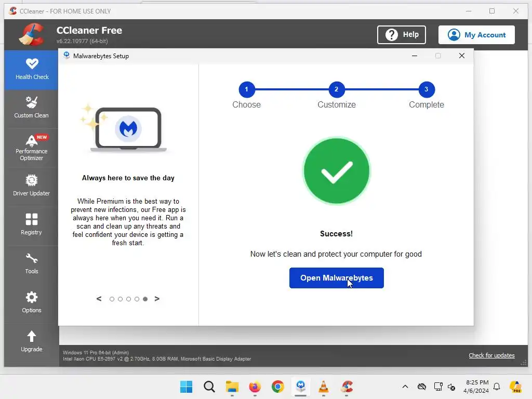Viewport: 532px width, 399px height.
Task: Close the Malwarebytes Setup window
Action: point(462,56)
